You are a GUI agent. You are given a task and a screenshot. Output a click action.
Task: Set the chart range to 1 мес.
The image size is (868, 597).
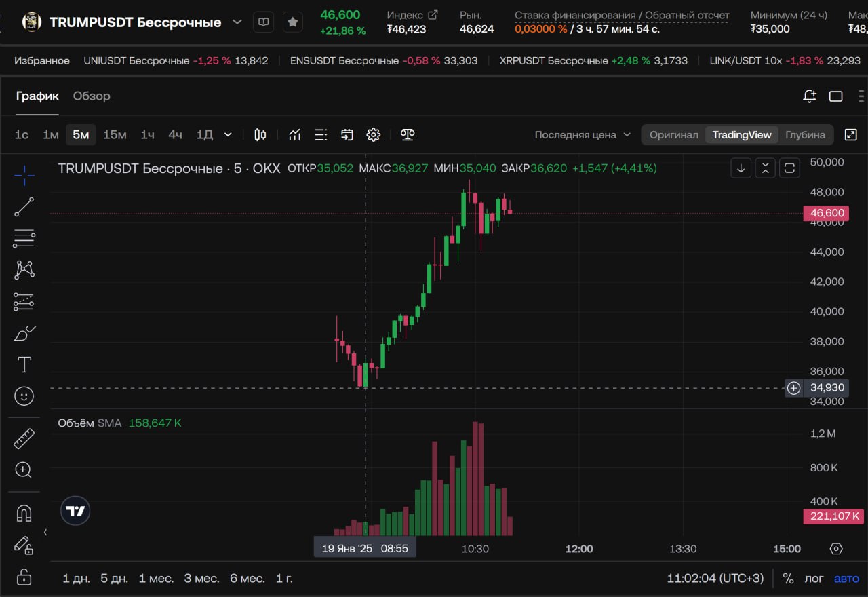(x=156, y=579)
